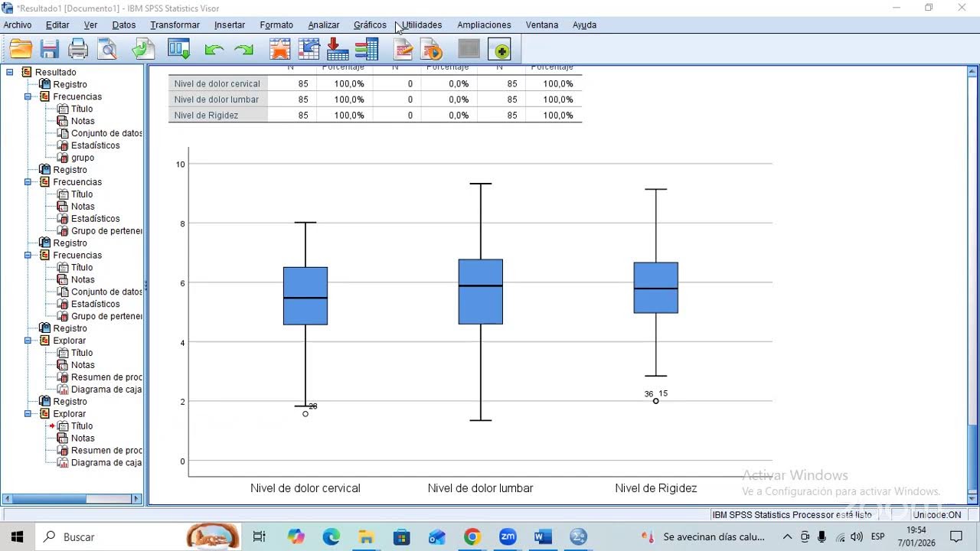Collapse the Resultado root node

pyautogui.click(x=10, y=72)
